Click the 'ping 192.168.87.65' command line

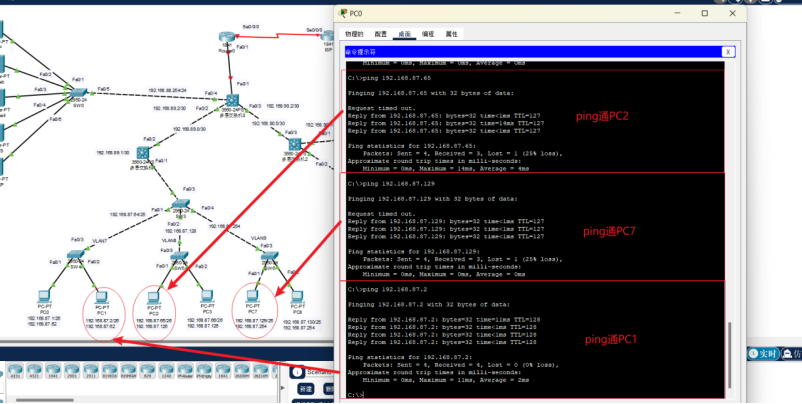[x=389, y=78]
